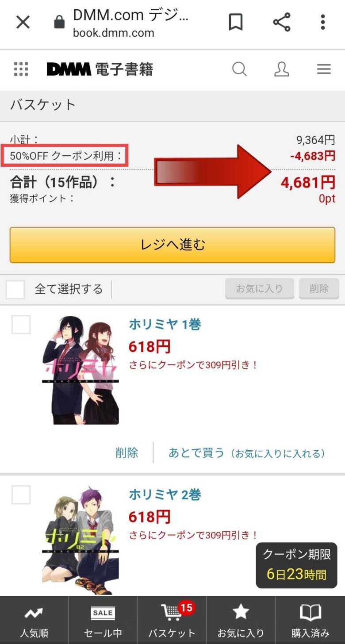Tap the share icon in browser bar

(x=281, y=22)
